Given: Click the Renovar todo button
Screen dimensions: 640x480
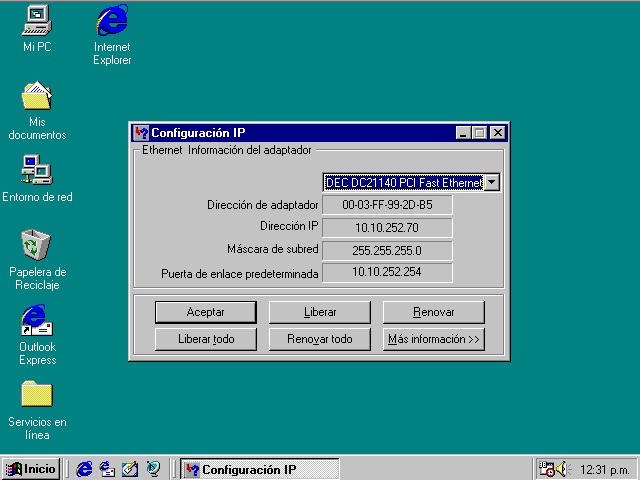Looking at the screenshot, I should 319,339.
